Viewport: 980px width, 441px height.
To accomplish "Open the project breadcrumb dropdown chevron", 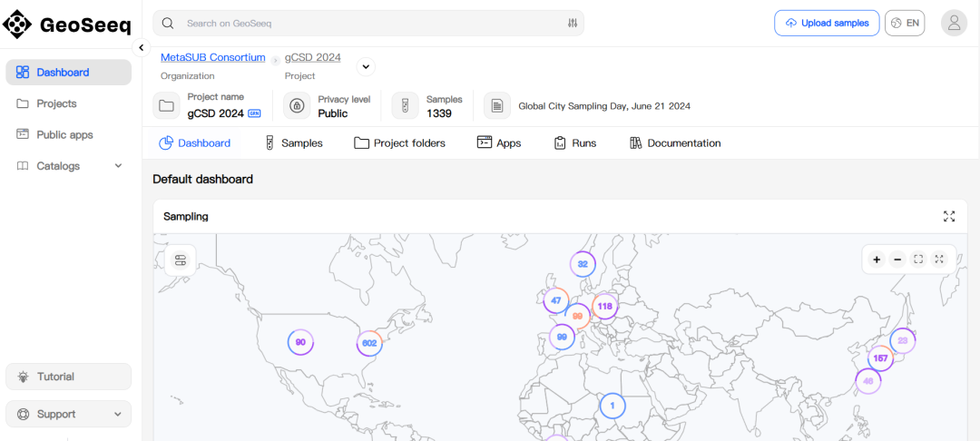I will coord(365,66).
